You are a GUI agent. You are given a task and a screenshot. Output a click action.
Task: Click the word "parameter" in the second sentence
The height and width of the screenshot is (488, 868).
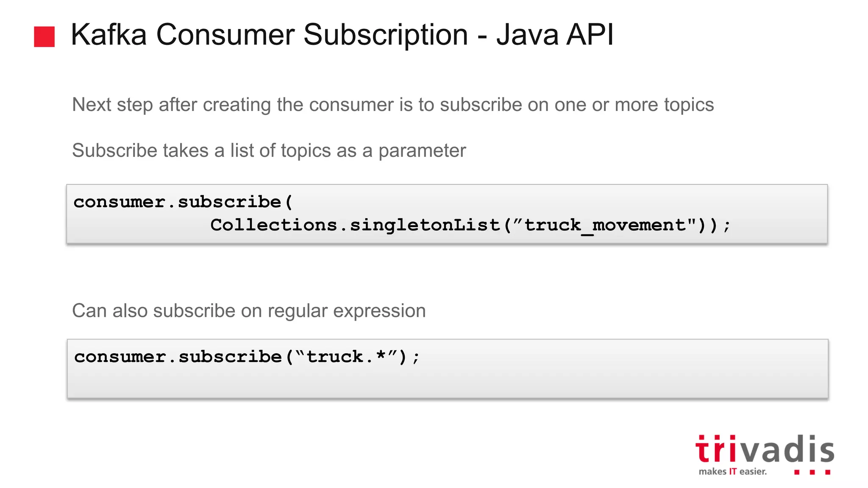[422, 151]
